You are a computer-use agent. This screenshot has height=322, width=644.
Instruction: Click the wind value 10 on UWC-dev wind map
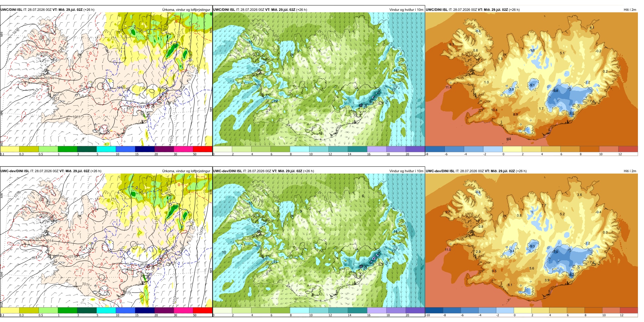pos(224,253)
